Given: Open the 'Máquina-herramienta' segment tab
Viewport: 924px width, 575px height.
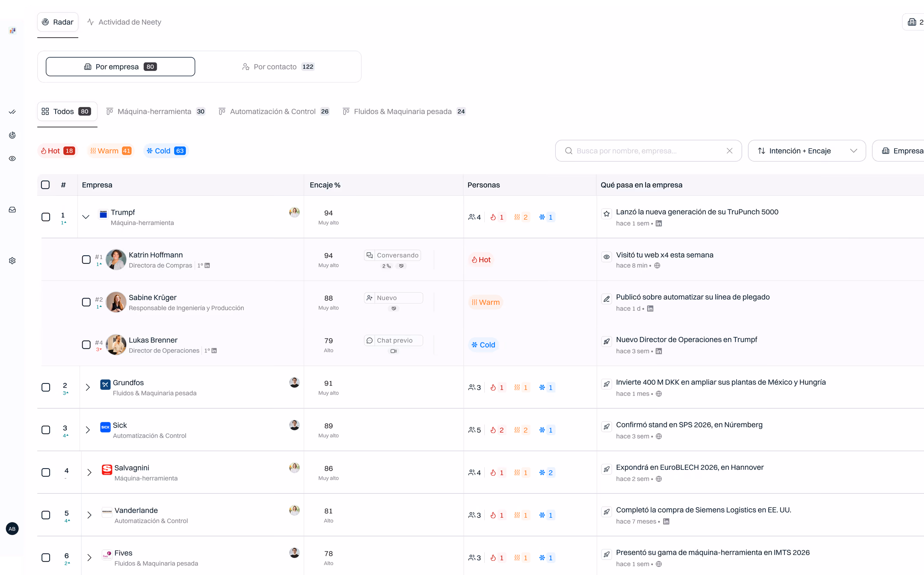Looking at the screenshot, I should (x=156, y=112).
